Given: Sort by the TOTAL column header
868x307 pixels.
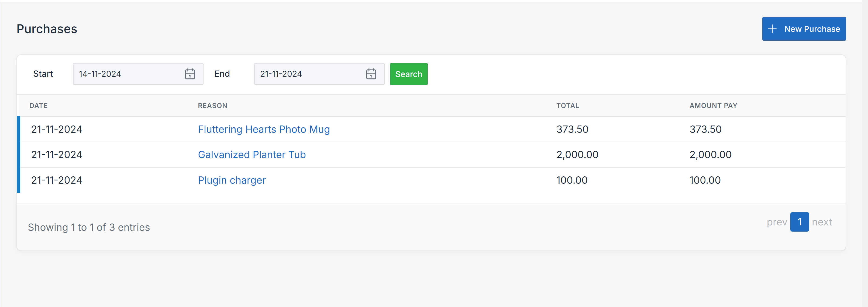Looking at the screenshot, I should (568, 105).
